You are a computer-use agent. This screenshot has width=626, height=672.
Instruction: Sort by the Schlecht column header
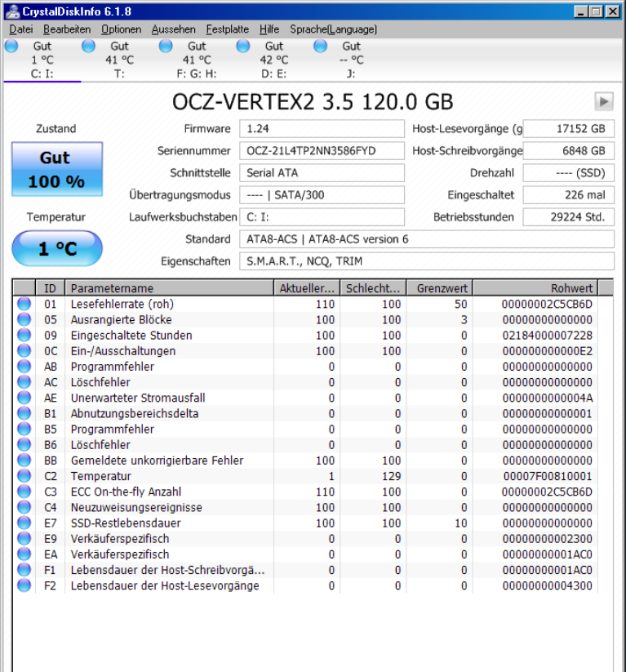pyautogui.click(x=373, y=288)
